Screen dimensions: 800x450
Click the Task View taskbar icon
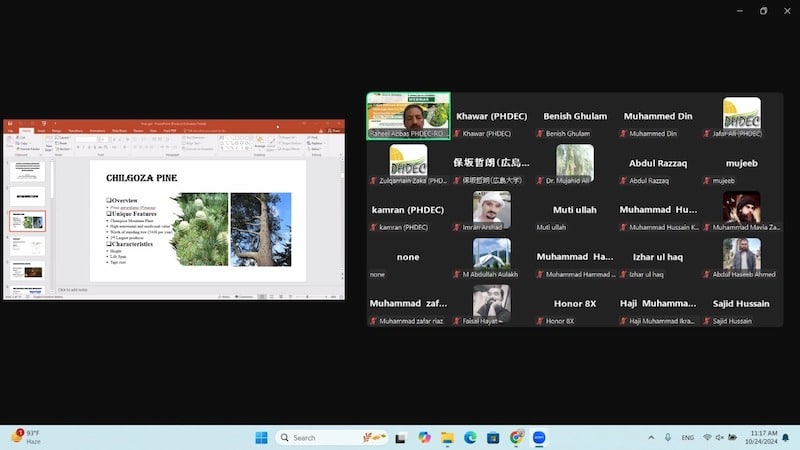click(401, 438)
